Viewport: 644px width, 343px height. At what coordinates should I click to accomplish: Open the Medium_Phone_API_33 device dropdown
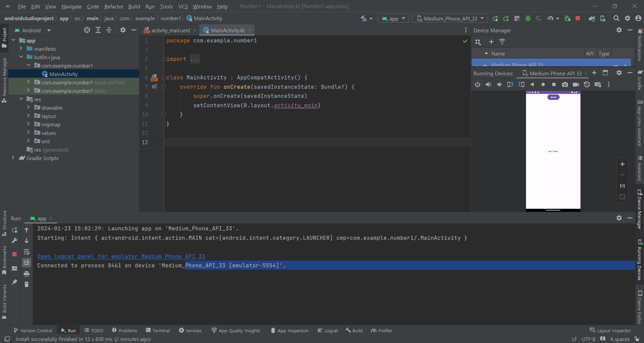[450, 18]
